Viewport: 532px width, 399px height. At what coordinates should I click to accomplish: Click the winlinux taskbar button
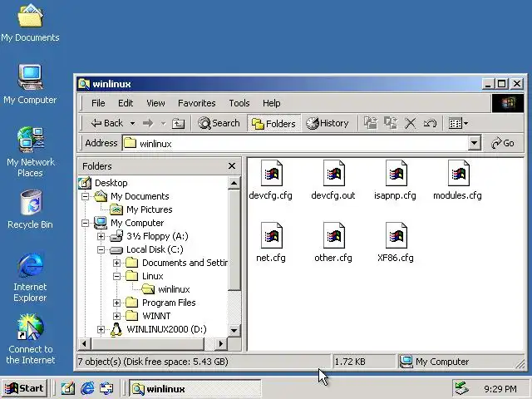tap(195, 388)
